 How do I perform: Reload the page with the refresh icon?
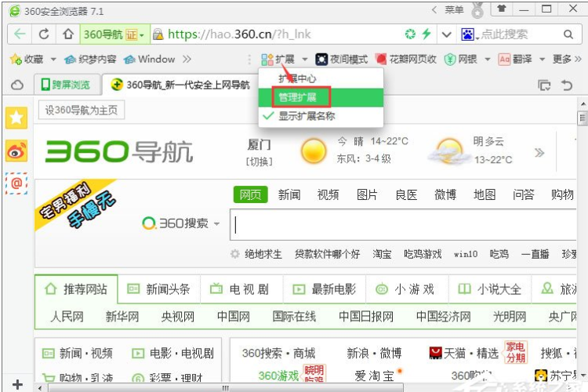(x=44, y=34)
